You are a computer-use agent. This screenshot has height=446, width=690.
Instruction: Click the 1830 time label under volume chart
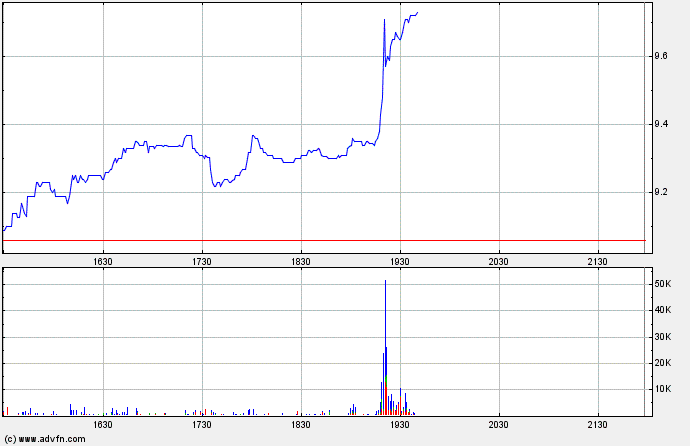click(x=301, y=424)
